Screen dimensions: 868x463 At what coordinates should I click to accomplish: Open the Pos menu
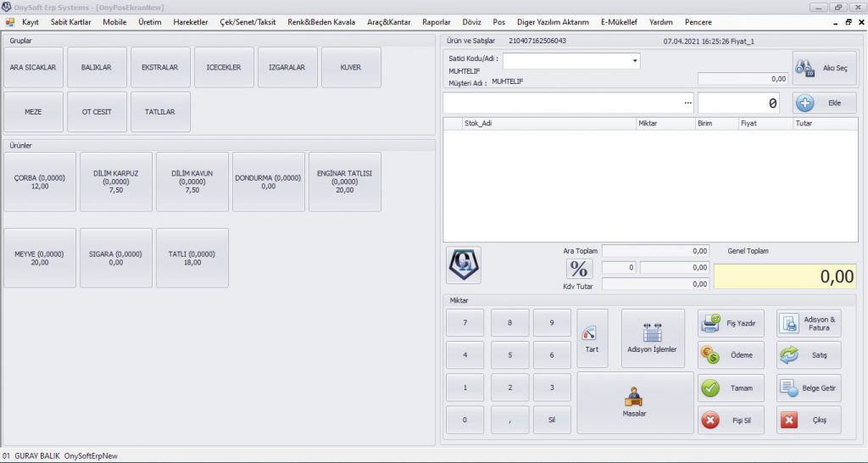(498, 22)
